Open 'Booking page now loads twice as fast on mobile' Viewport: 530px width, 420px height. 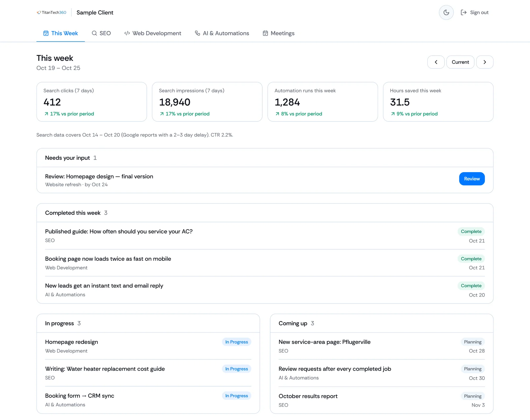pyautogui.click(x=265, y=263)
